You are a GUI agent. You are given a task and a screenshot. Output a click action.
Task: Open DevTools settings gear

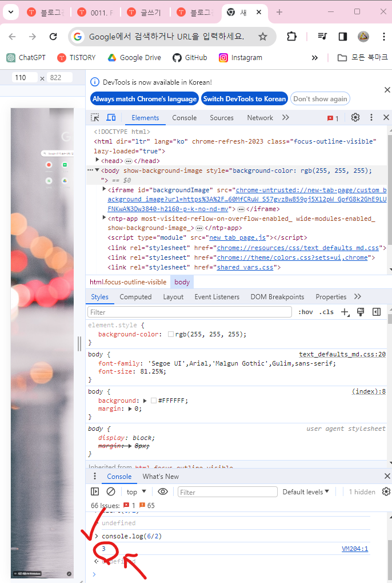tap(355, 117)
